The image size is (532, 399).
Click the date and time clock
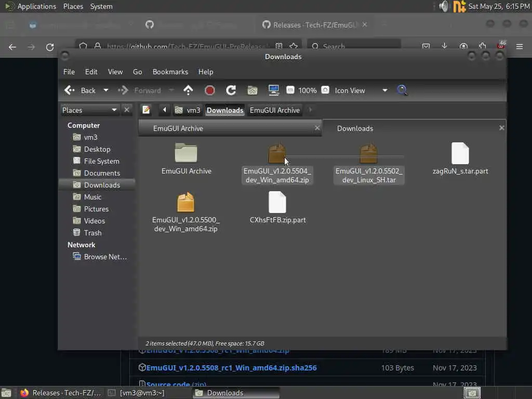tap(498, 6)
